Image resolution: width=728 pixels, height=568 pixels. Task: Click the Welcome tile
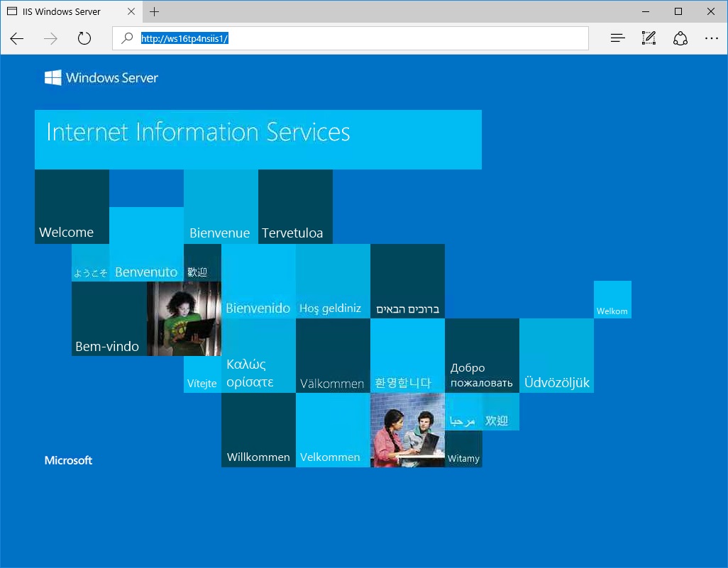(x=72, y=206)
